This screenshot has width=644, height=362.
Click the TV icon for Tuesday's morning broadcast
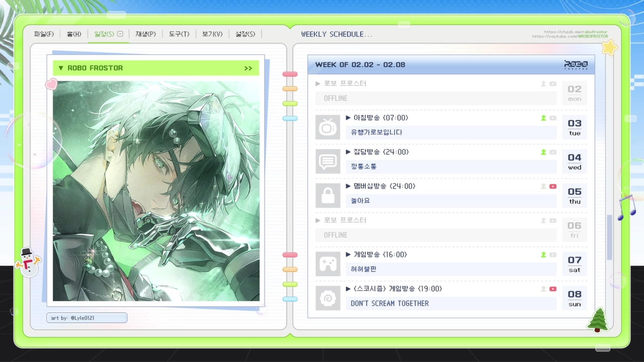(328, 127)
